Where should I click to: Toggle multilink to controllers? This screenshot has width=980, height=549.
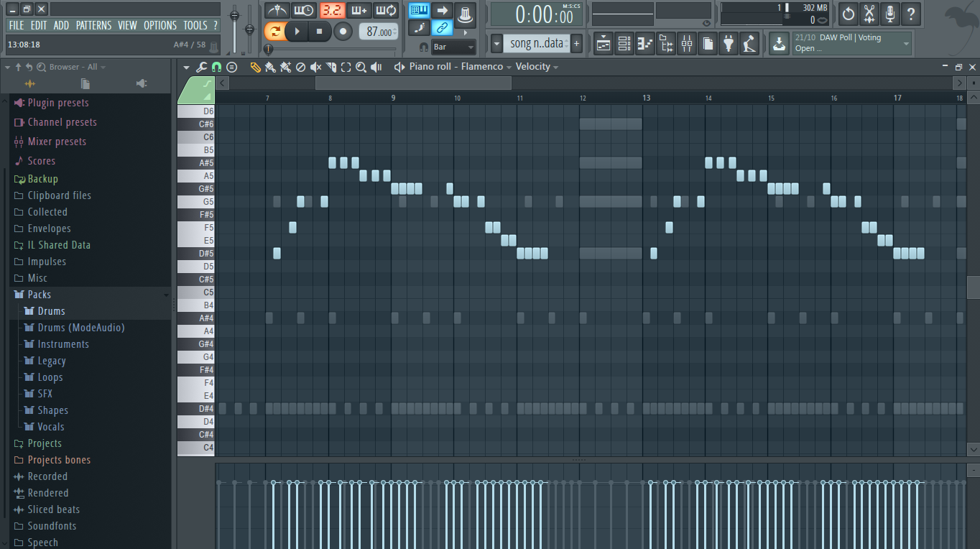tap(442, 28)
